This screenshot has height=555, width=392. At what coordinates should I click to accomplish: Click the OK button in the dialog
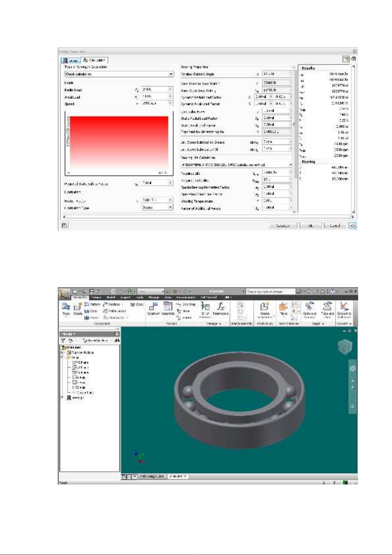click(310, 226)
